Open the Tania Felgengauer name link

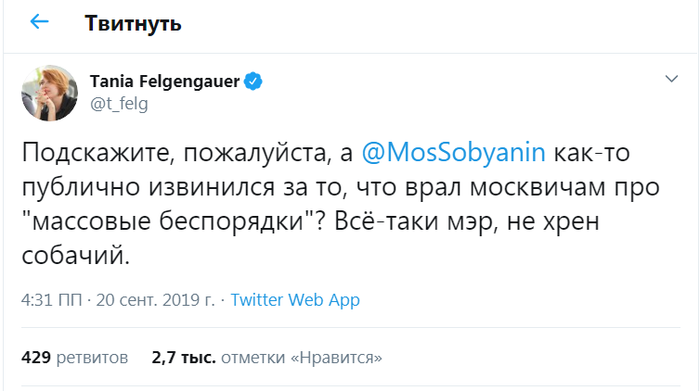[x=165, y=82]
